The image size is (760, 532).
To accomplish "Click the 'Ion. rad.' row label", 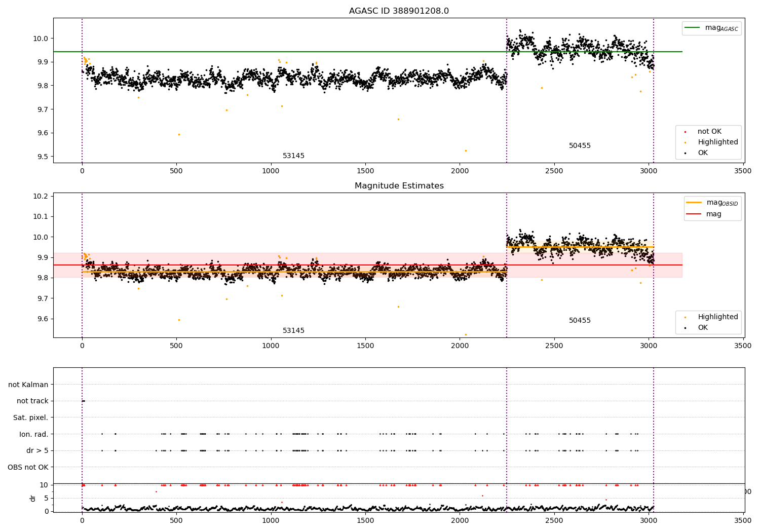I will click(x=34, y=434).
